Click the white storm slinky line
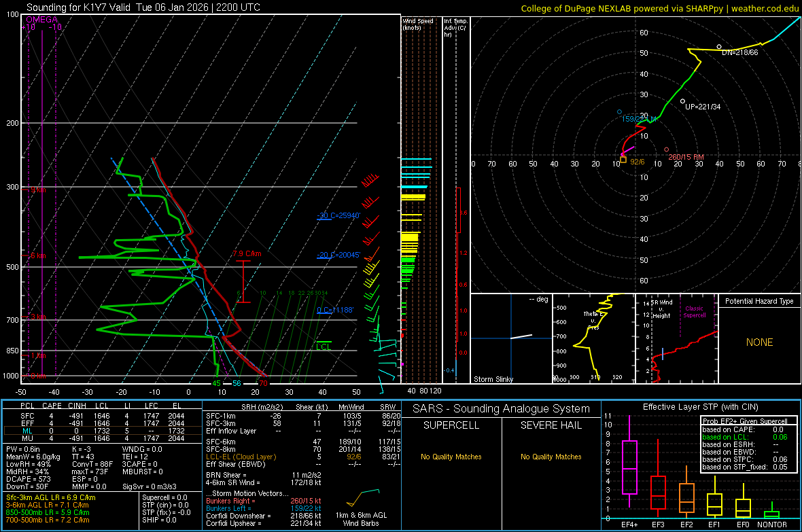This screenshot has width=802, height=532. pyautogui.click(x=521, y=336)
